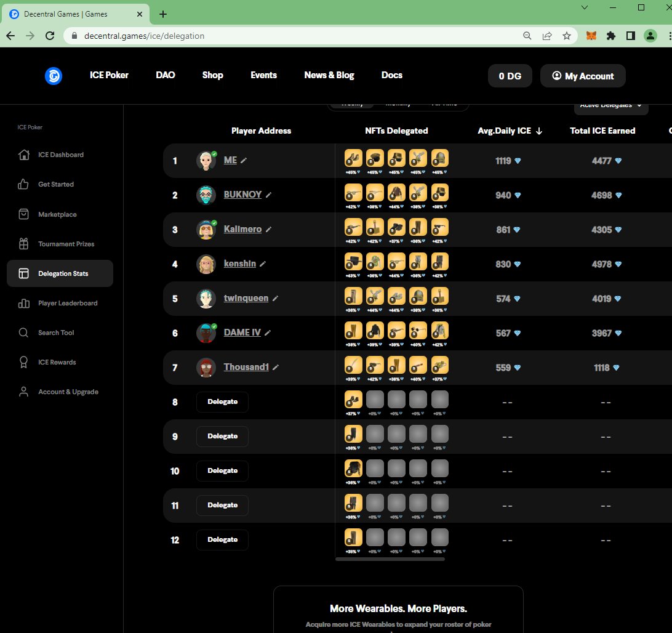Click the Total ICE Earned header
Viewport: 672px width, 633px height.
pyautogui.click(x=602, y=131)
